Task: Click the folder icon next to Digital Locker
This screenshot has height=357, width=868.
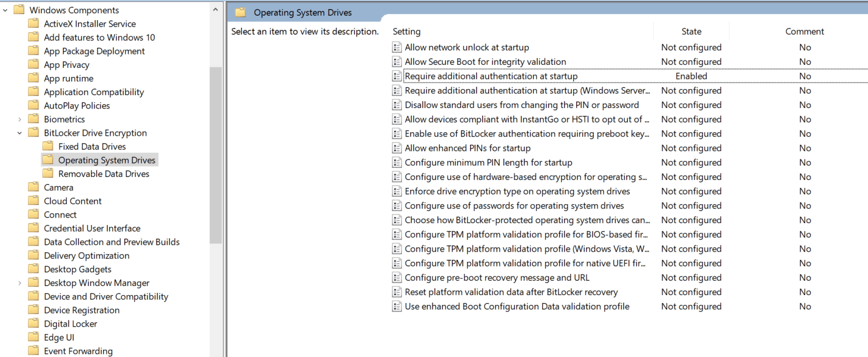Action: coord(33,324)
